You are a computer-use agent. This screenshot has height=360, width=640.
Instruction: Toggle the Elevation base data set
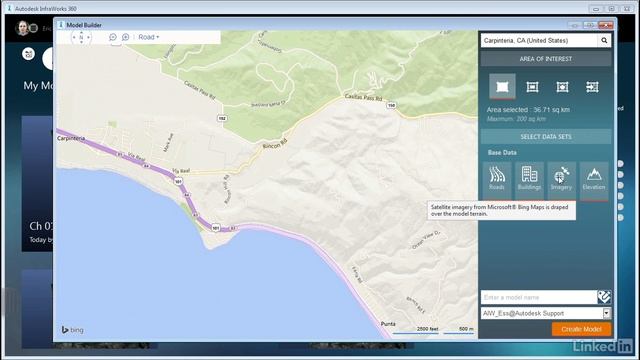coord(594,180)
